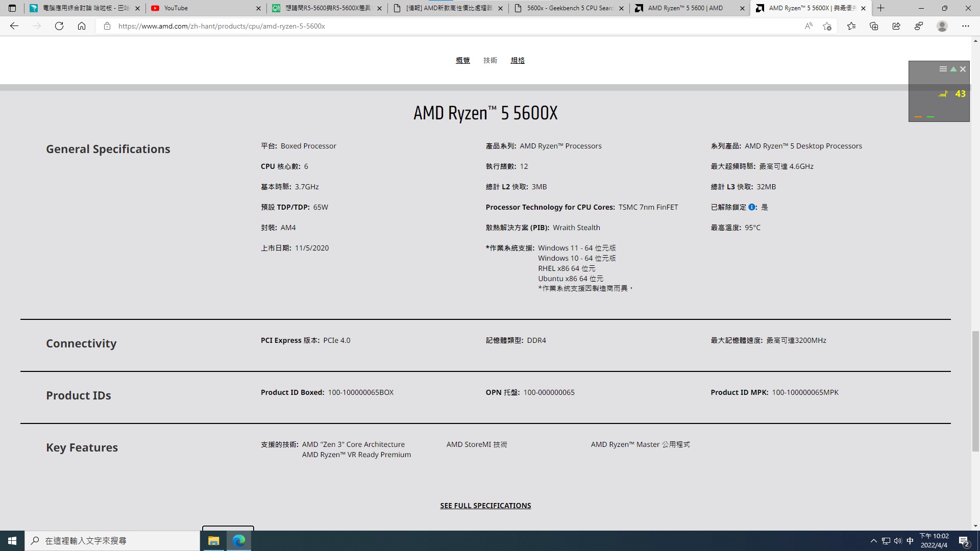Open the Collections panel
The image size is (980, 551).
tap(874, 26)
